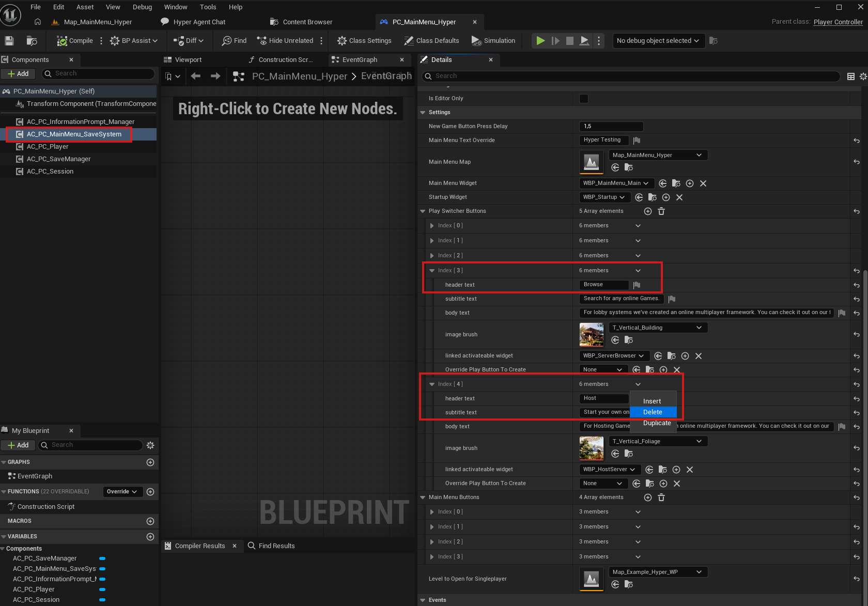The width and height of the screenshot is (868, 606).
Task: Expand Play Switcher Buttons Index [0]
Action: [432, 226]
